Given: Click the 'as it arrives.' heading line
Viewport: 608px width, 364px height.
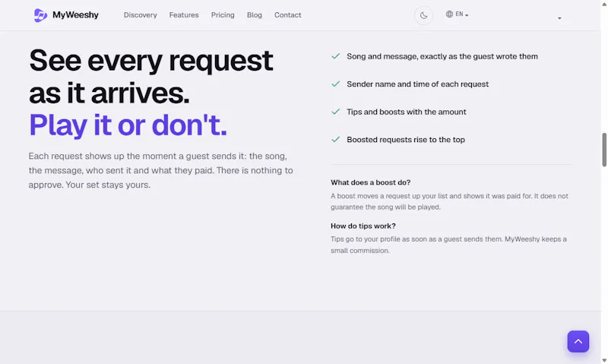Looking at the screenshot, I should point(109,93).
